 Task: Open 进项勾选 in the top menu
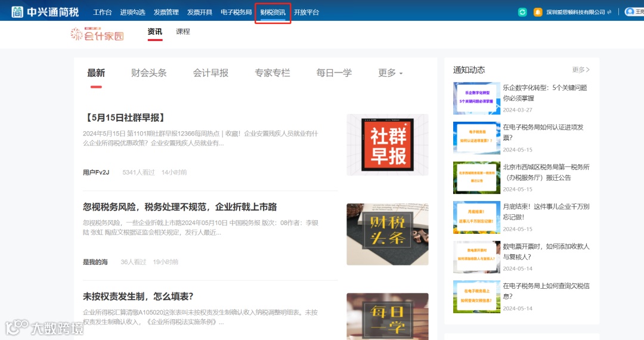(x=132, y=13)
